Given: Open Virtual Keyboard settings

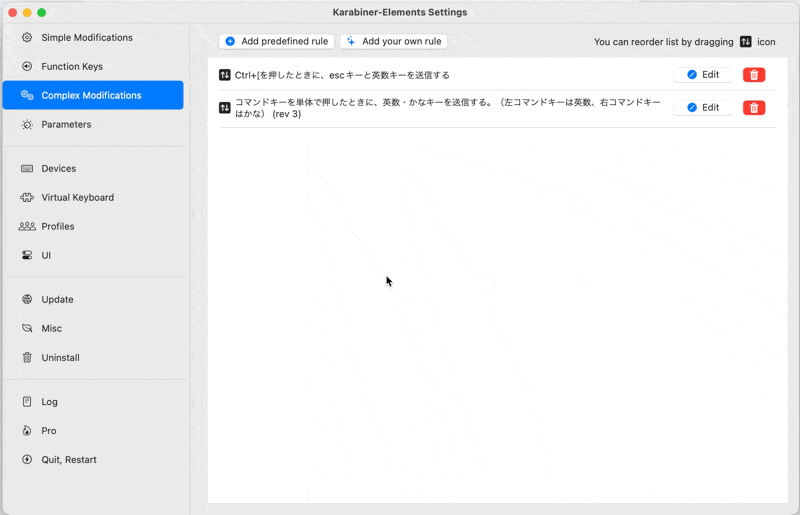Looking at the screenshot, I should click(93, 198).
